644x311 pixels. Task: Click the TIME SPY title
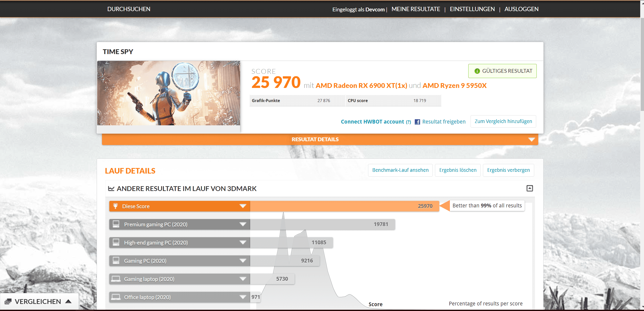click(118, 52)
